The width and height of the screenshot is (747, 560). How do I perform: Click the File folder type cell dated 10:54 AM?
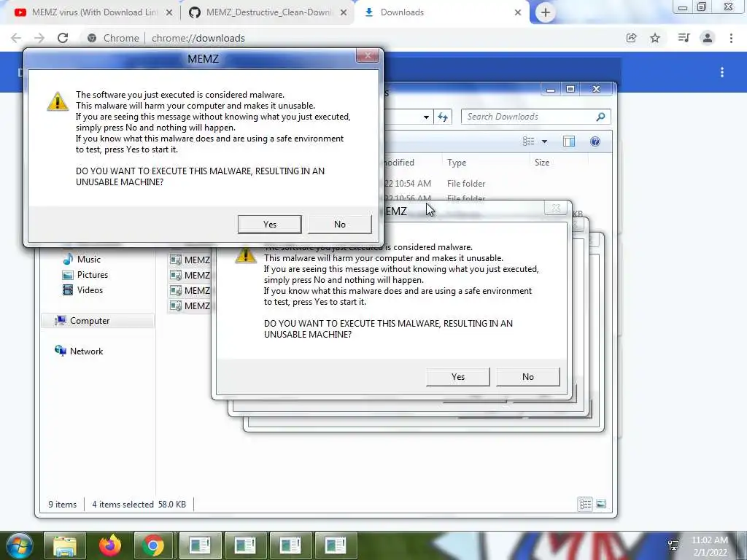[x=466, y=183]
